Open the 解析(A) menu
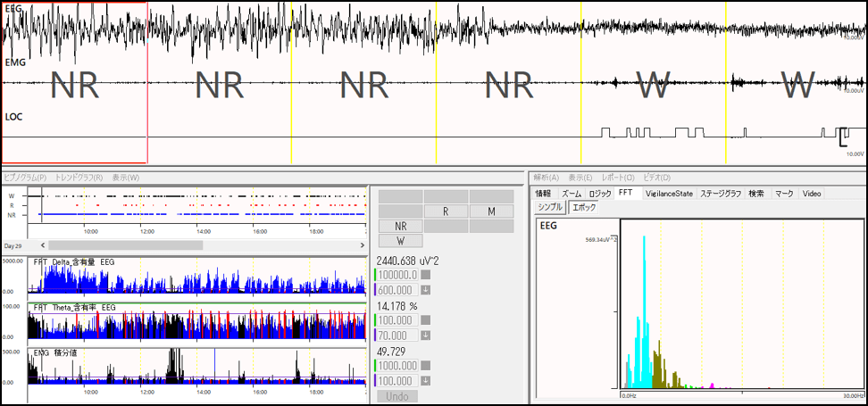 tap(547, 178)
